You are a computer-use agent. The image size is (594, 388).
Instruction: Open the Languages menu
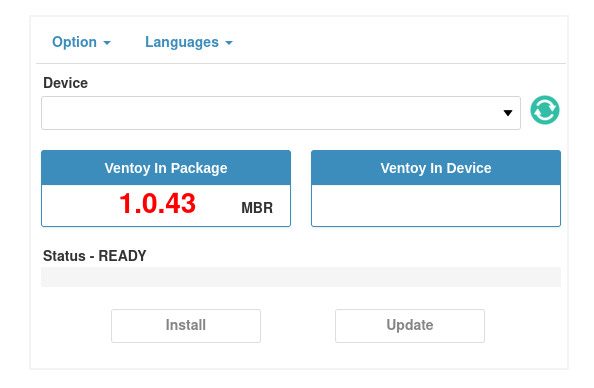pyautogui.click(x=189, y=42)
